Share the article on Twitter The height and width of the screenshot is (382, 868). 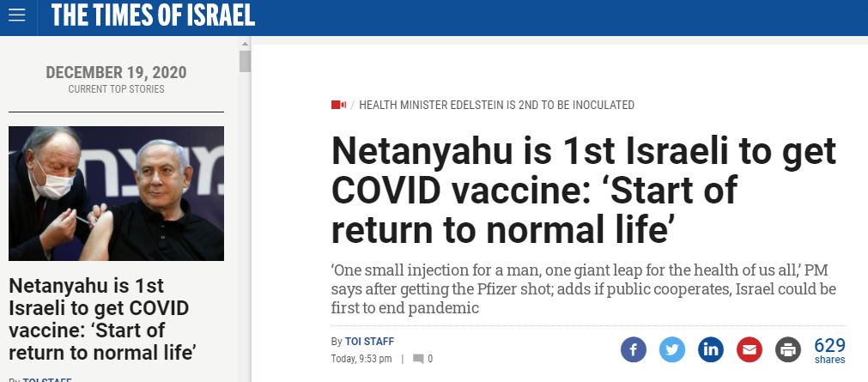point(672,350)
